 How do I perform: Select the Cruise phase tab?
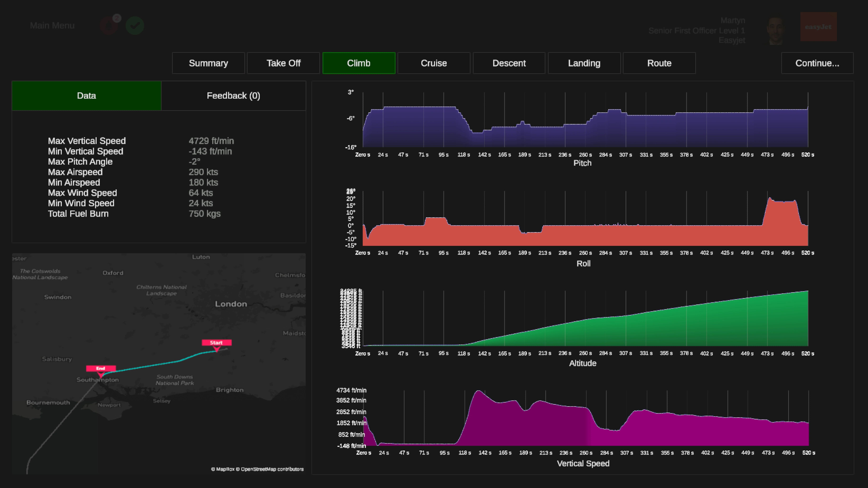[x=434, y=63]
